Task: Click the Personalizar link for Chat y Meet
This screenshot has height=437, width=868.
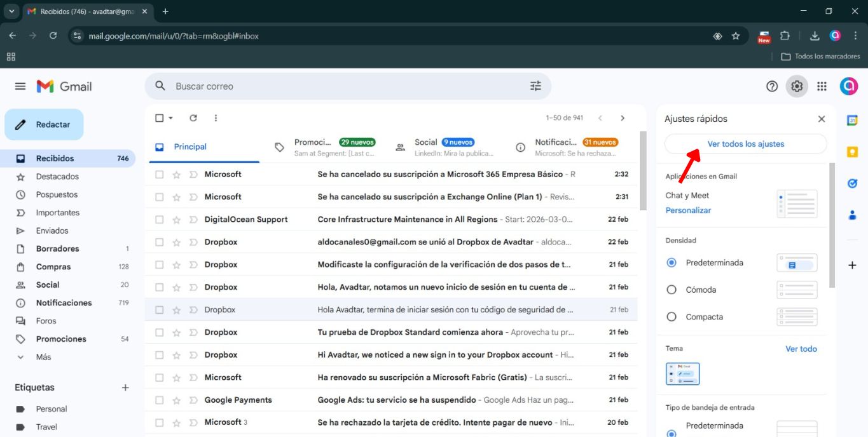Action: coord(688,210)
